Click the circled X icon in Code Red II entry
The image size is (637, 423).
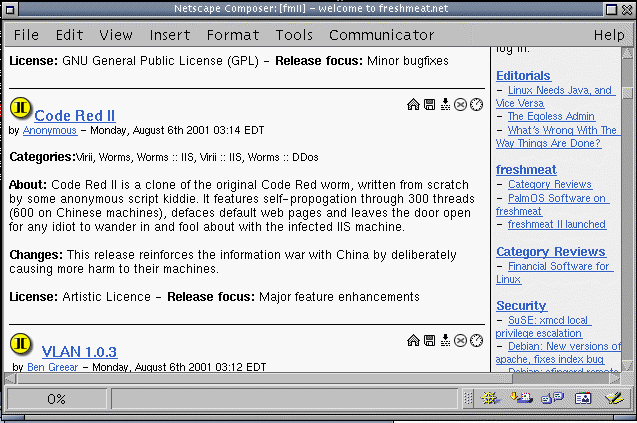(460, 105)
